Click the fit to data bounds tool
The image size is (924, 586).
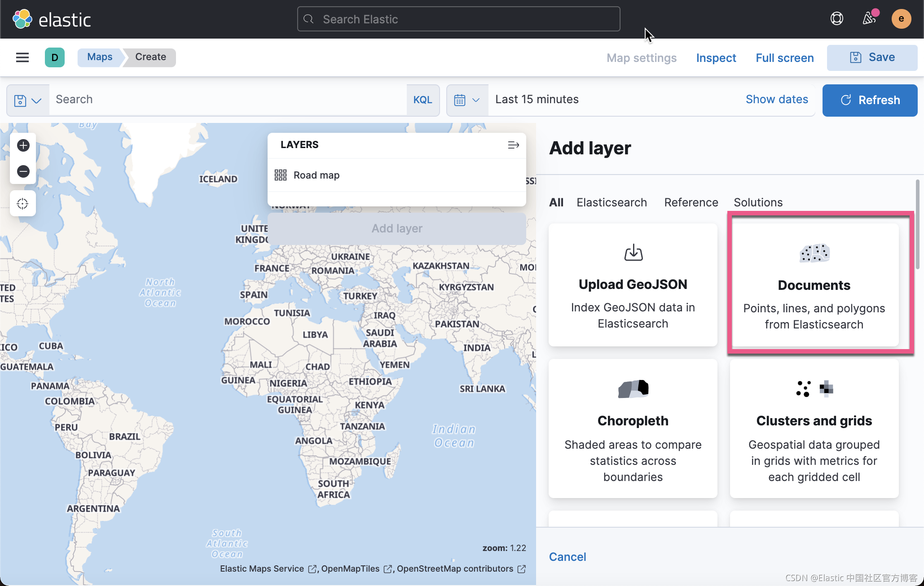point(23,204)
